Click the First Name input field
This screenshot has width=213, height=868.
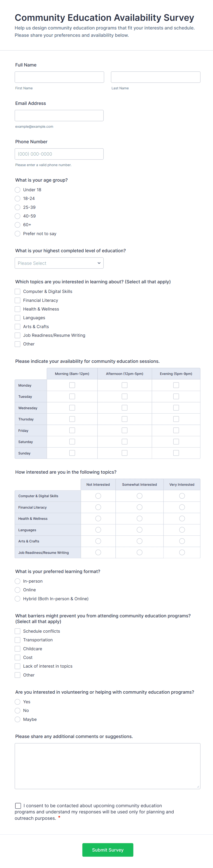pyautogui.click(x=59, y=77)
